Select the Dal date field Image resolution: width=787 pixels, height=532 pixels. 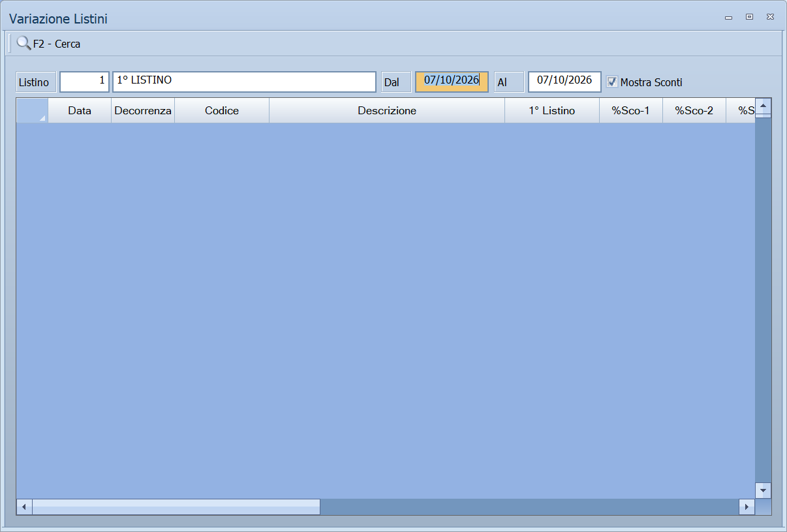pyautogui.click(x=452, y=82)
